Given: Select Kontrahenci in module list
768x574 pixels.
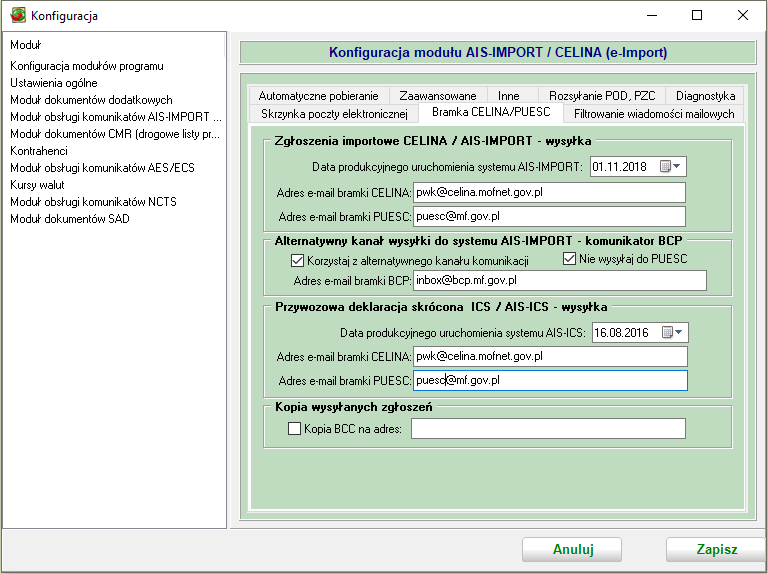Looking at the screenshot, I should (x=39, y=151).
